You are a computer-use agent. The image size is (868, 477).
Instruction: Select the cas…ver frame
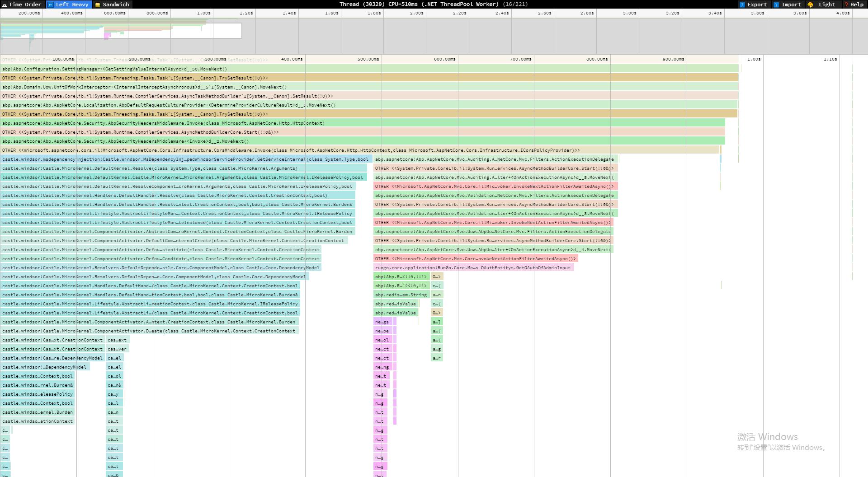point(118,349)
